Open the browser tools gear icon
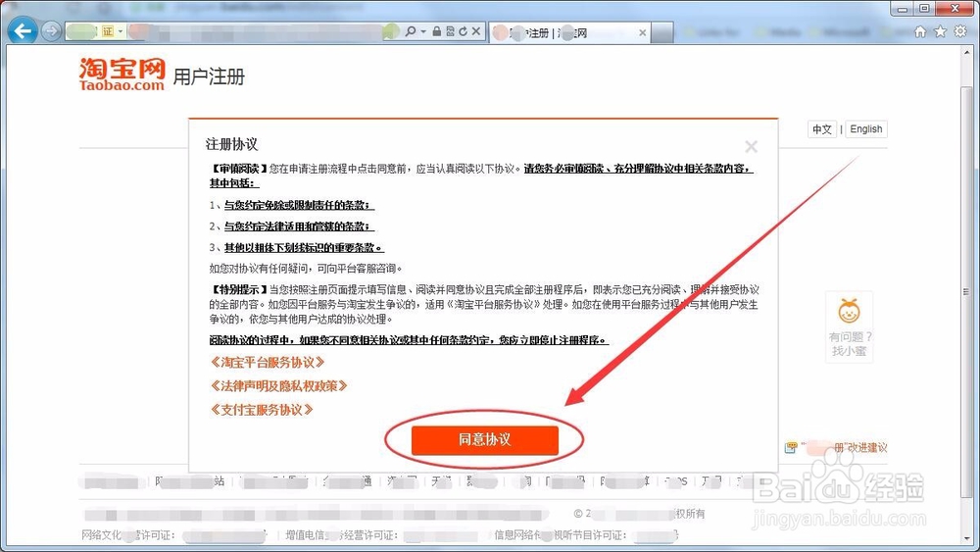This screenshot has width=980, height=552. [x=960, y=31]
